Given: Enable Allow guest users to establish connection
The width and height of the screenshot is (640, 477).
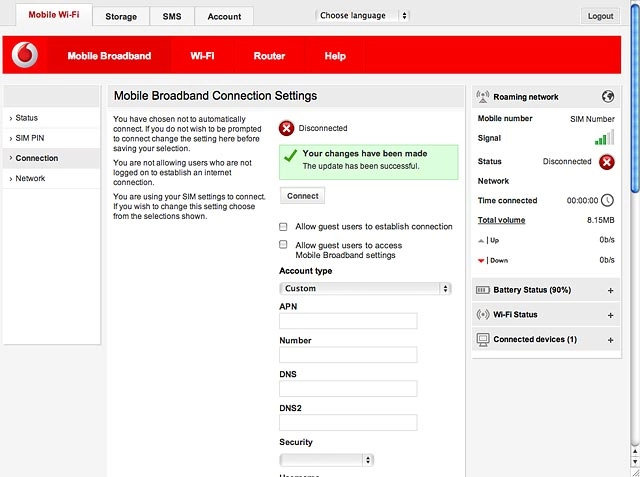Looking at the screenshot, I should [x=283, y=227].
